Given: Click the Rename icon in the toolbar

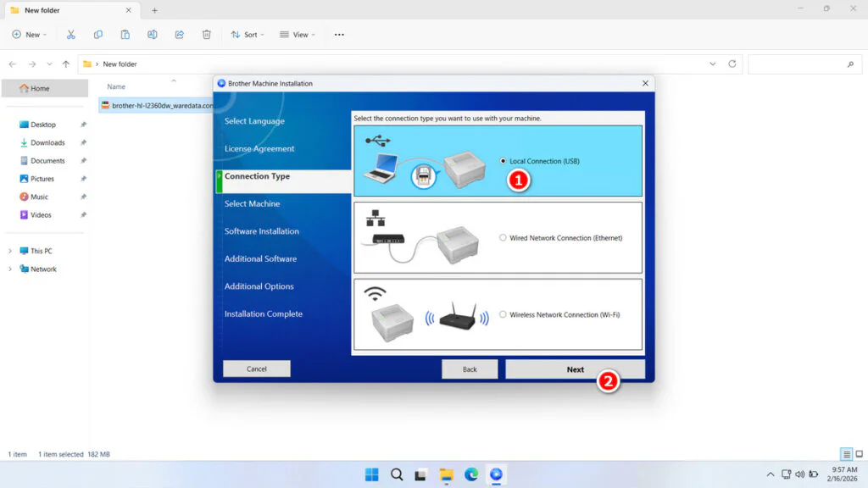Looking at the screenshot, I should tap(153, 34).
